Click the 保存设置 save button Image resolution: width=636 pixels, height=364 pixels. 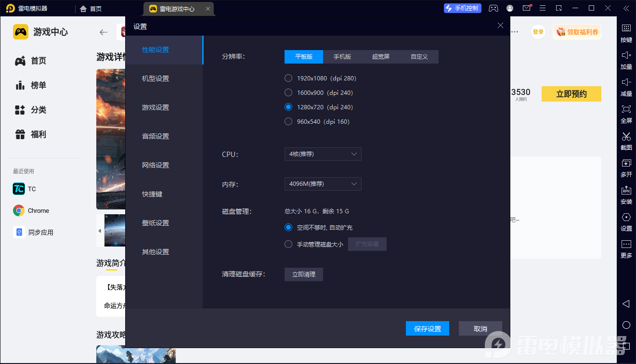pyautogui.click(x=427, y=328)
